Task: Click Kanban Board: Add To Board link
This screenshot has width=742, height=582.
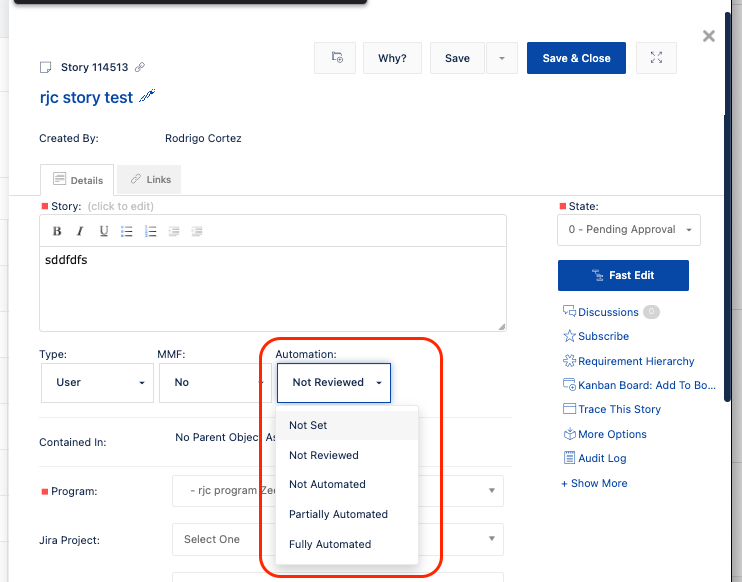Action: pyautogui.click(x=647, y=385)
